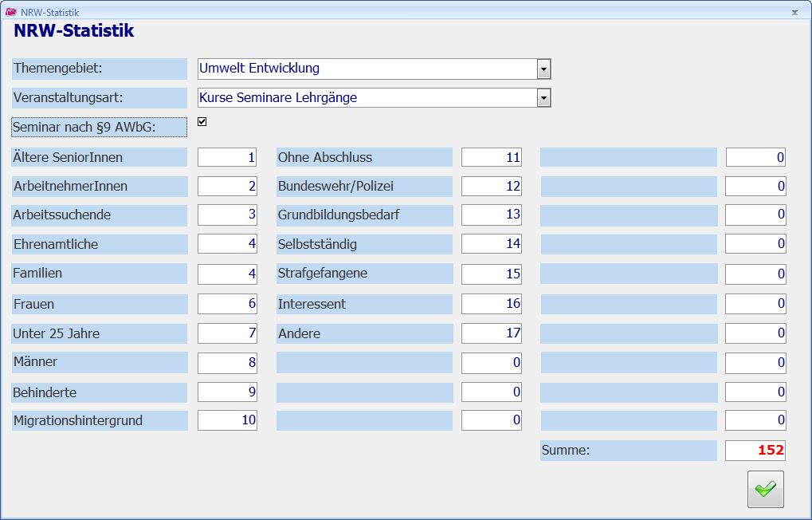Focus the Strafgefangene count field
This screenshot has width=812, height=520.
pyautogui.click(x=491, y=274)
